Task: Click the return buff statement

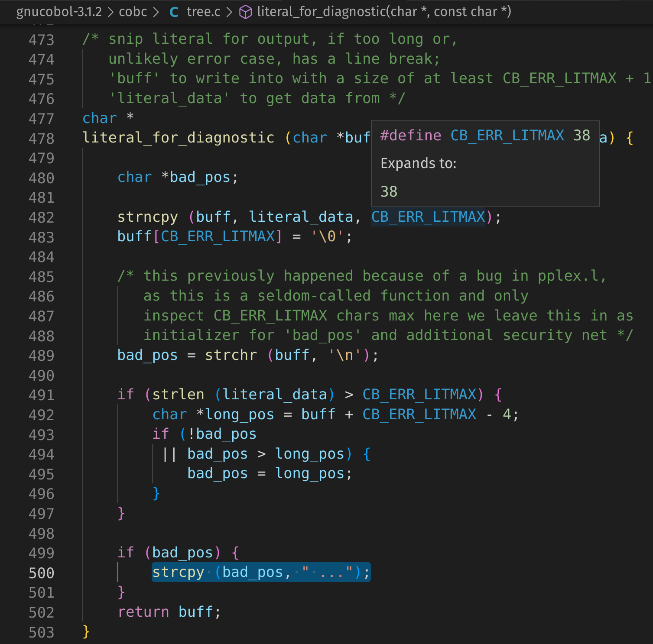Action: 169,612
